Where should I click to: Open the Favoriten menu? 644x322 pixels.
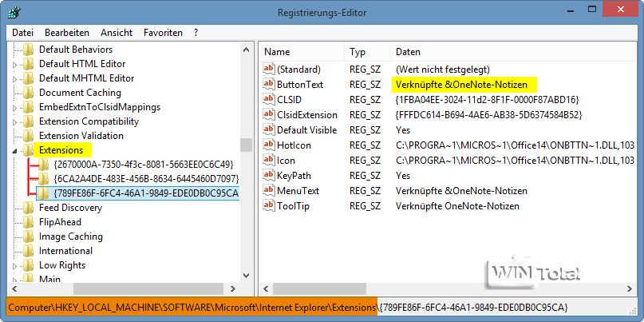163,33
